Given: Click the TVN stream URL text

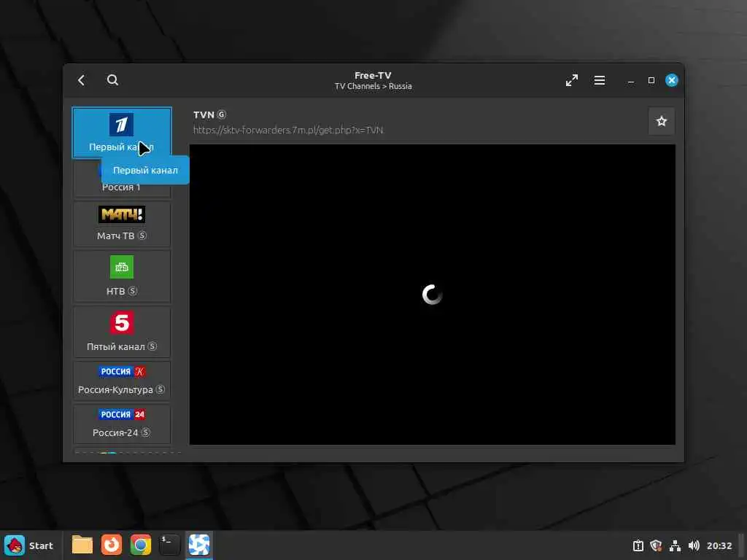Looking at the screenshot, I should pos(288,130).
